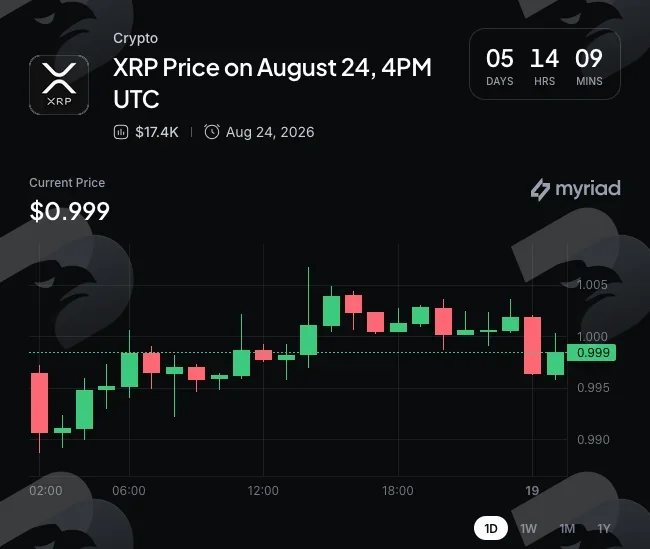Click the Myriad lightning logo icon

point(540,190)
